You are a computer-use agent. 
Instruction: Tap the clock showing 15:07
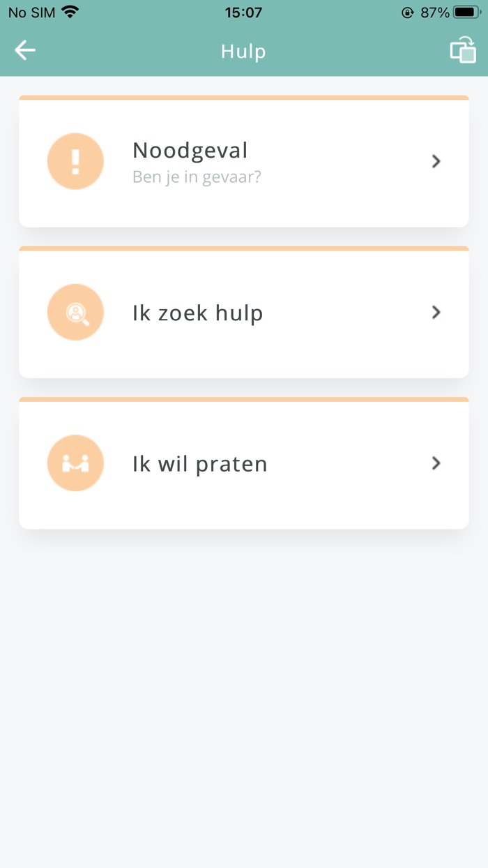[x=243, y=12]
